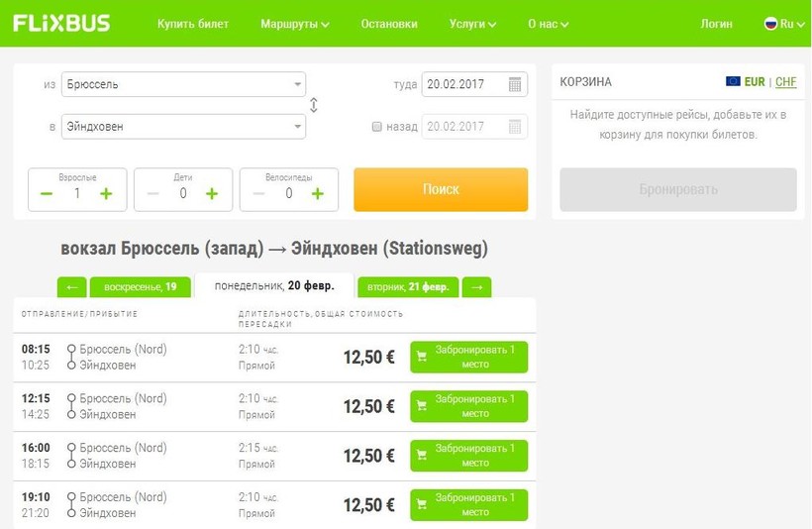Go to previous dates with left arrow
Viewport: 812px width, 529px height.
[x=71, y=287]
